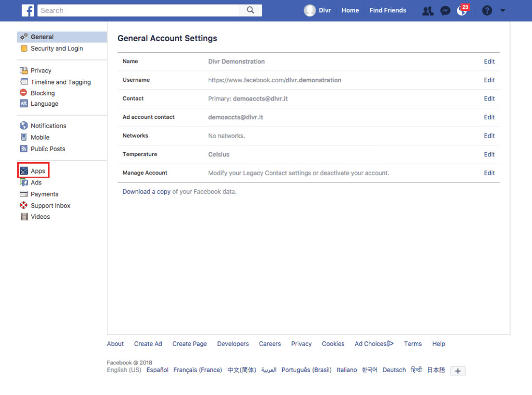The height and width of the screenshot is (395, 532).
Task: Open the footer Privacy link
Action: [301, 344]
